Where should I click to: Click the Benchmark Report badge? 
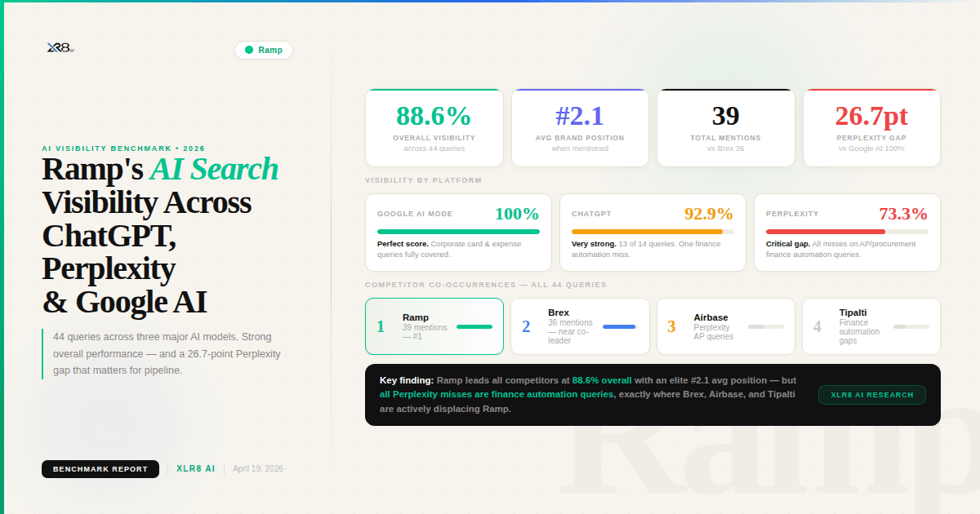(x=100, y=468)
